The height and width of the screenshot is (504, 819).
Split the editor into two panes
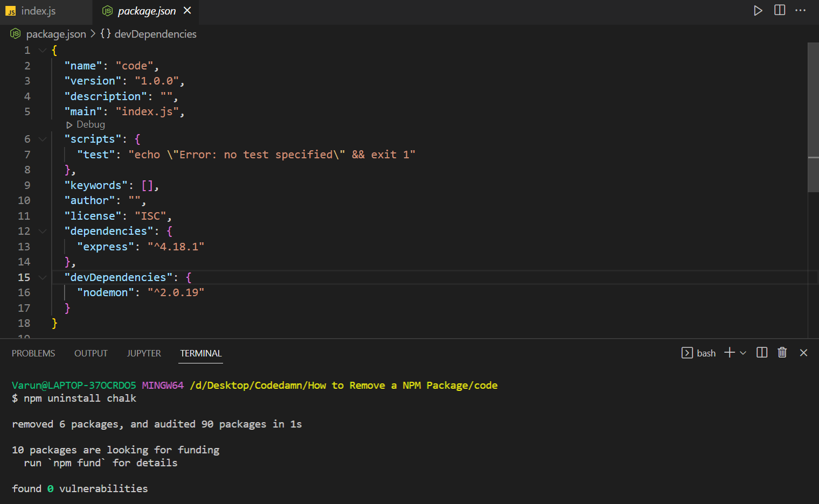tap(779, 10)
